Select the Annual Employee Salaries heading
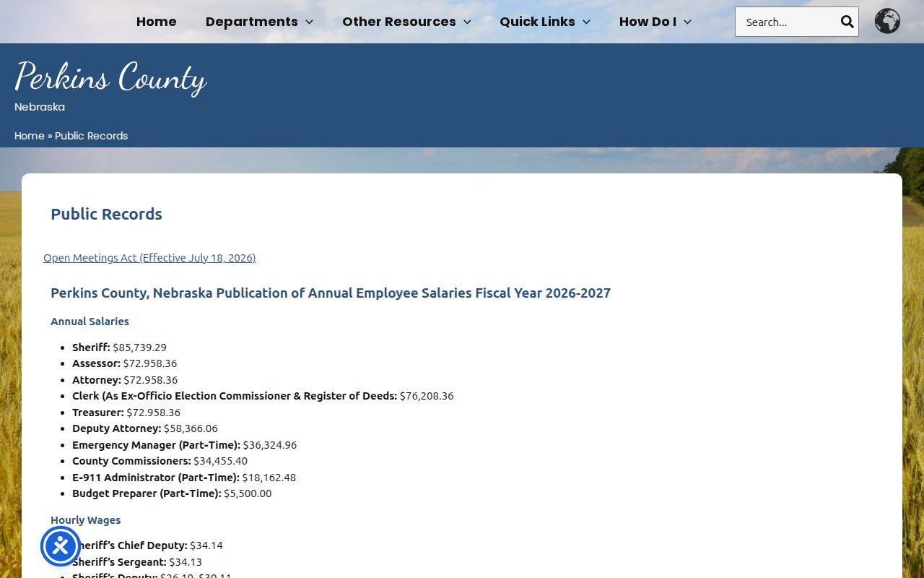 coord(331,293)
